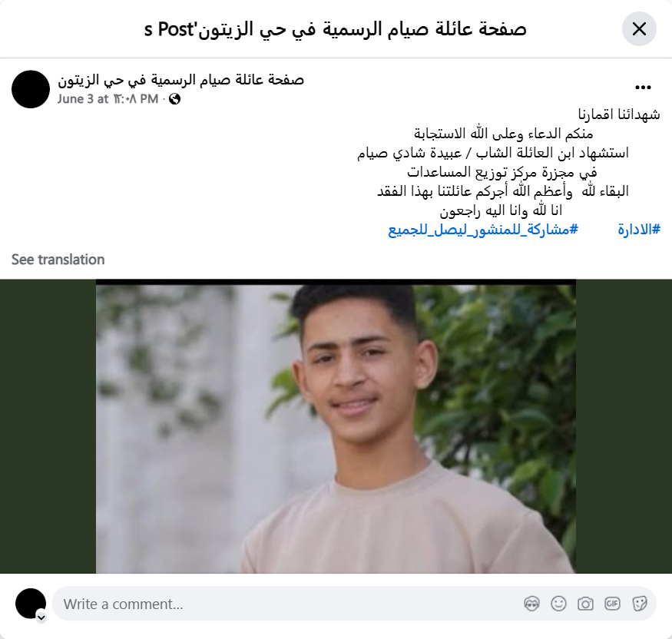
Task: Click your profile avatar beside comment box
Action: (x=31, y=604)
